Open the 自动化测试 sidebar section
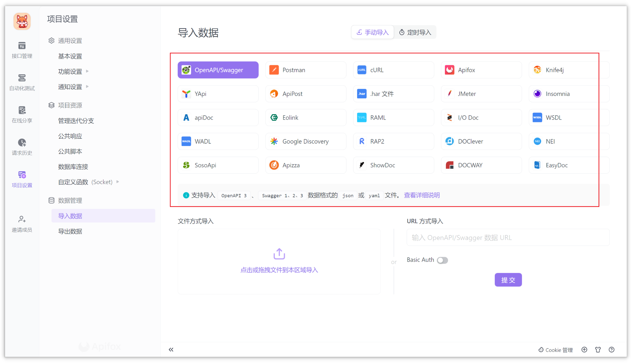634x364 pixels. (x=22, y=82)
